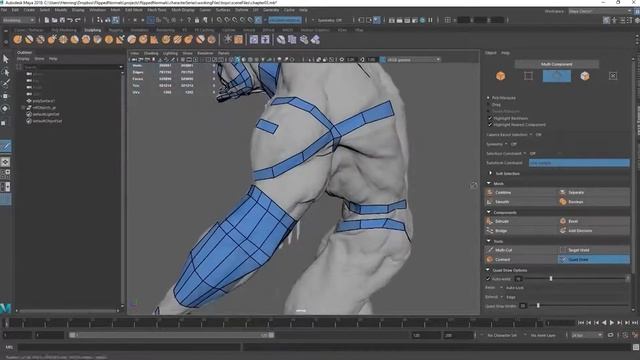This screenshot has height=360, width=640.
Task: Click the Multi-Component button
Action: tap(557, 64)
